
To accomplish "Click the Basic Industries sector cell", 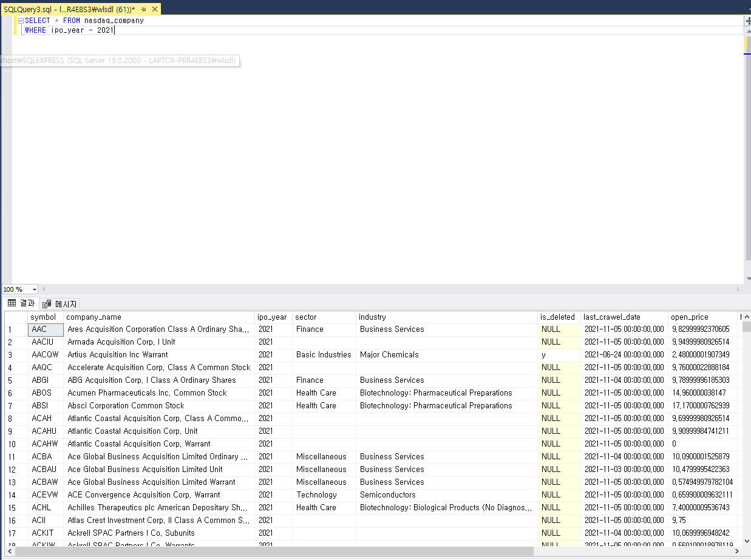I will pyautogui.click(x=324, y=355).
